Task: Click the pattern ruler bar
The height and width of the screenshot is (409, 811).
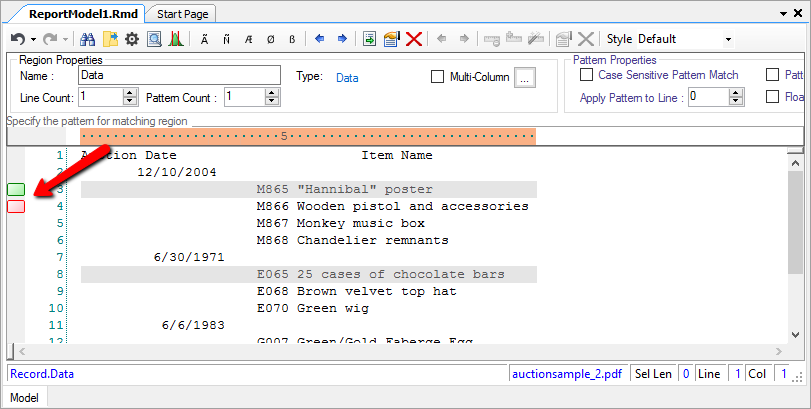Action: tap(308, 136)
